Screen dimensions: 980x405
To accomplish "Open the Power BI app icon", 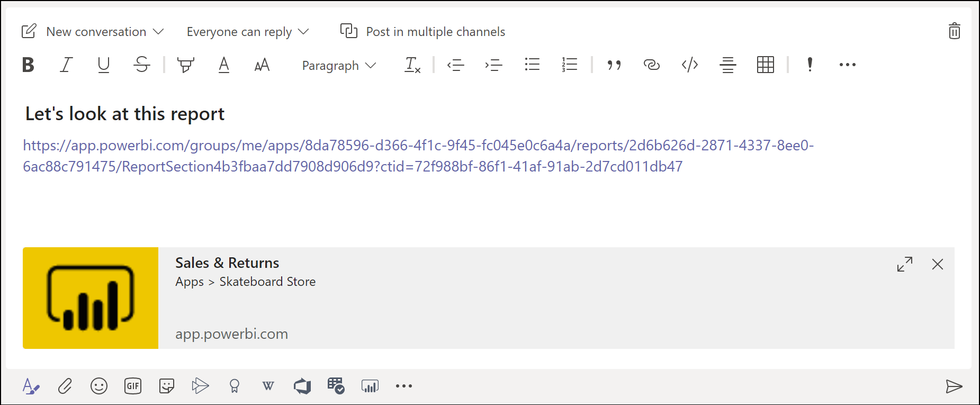I will click(x=370, y=386).
